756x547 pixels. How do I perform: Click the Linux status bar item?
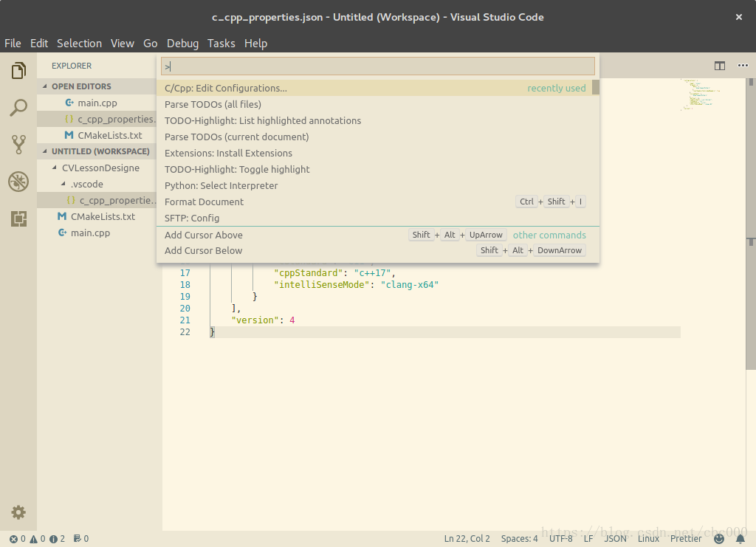(x=648, y=539)
